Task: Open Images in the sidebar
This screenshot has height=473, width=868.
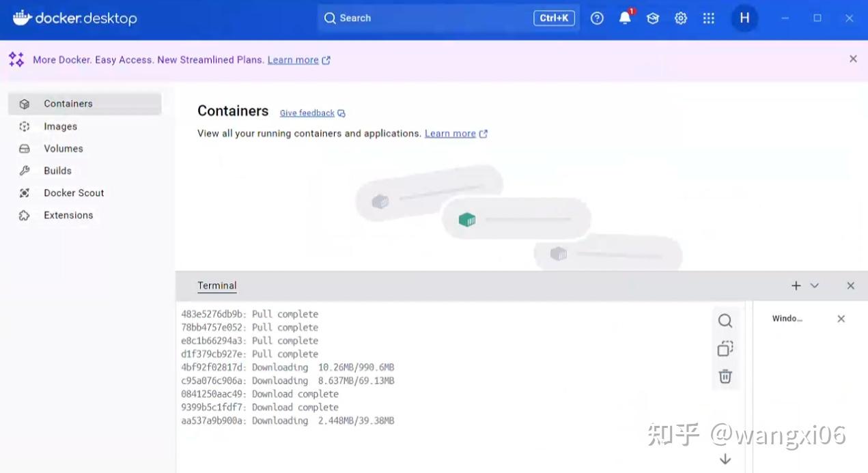Action: tap(85, 126)
